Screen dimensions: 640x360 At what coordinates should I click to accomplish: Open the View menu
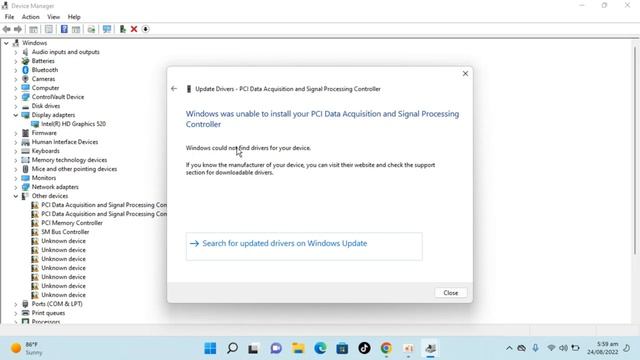point(53,17)
